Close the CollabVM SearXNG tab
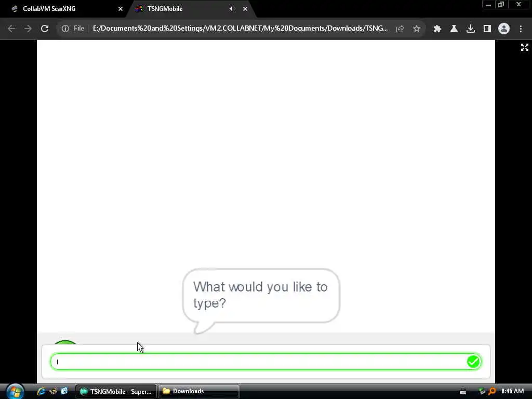Viewport: 532px width, 399px height. coord(121,9)
